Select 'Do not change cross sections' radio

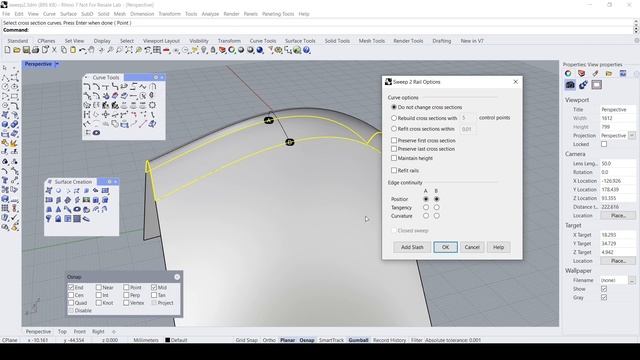[394, 107]
